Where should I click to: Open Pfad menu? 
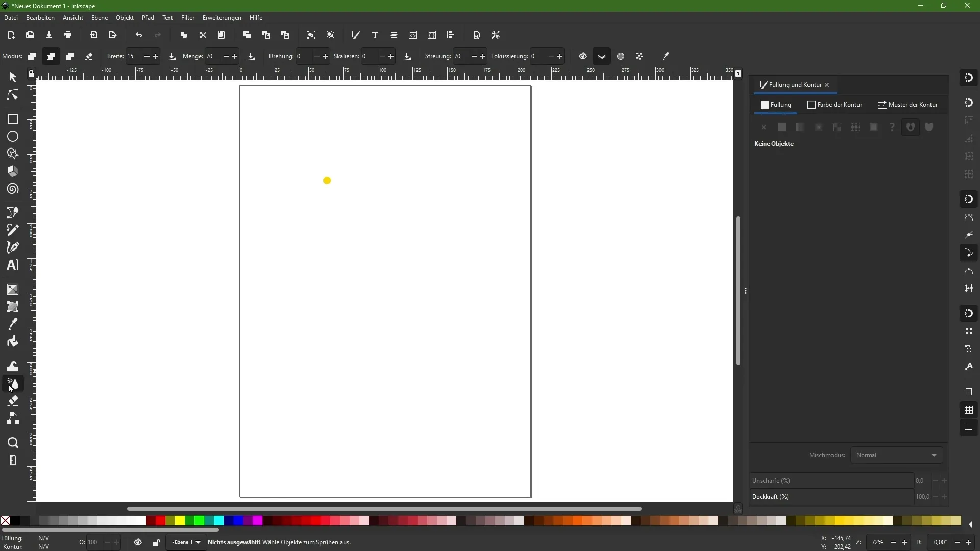(148, 17)
